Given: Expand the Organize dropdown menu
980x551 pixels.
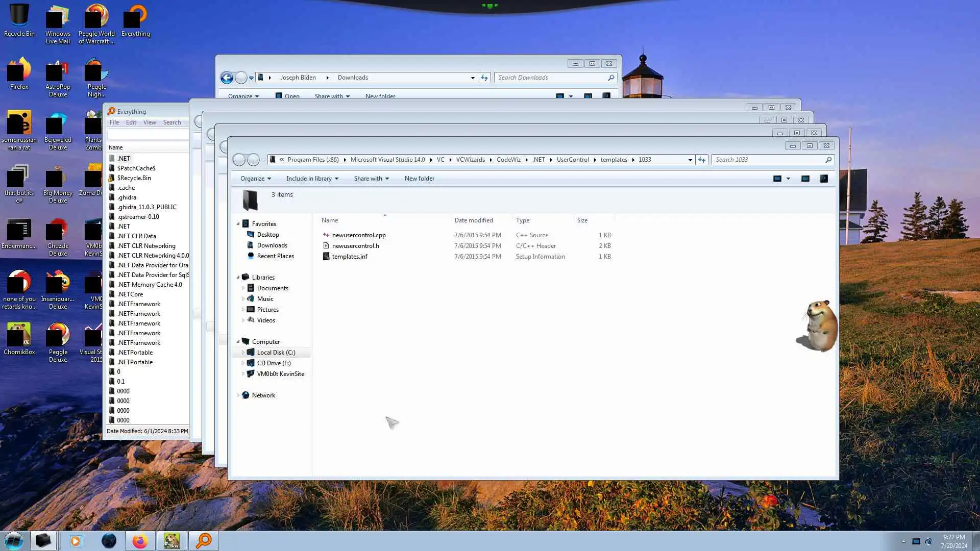Looking at the screenshot, I should click(256, 179).
